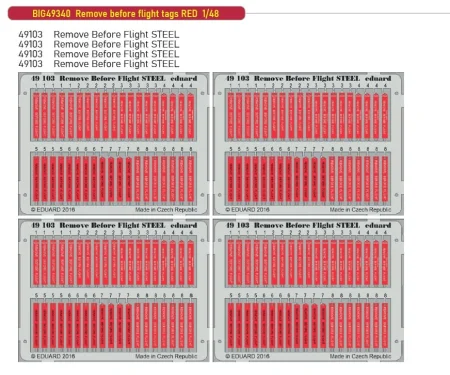Click the '49 103' title on the top-right sheet
The height and width of the screenshot is (375, 450).
(238, 79)
